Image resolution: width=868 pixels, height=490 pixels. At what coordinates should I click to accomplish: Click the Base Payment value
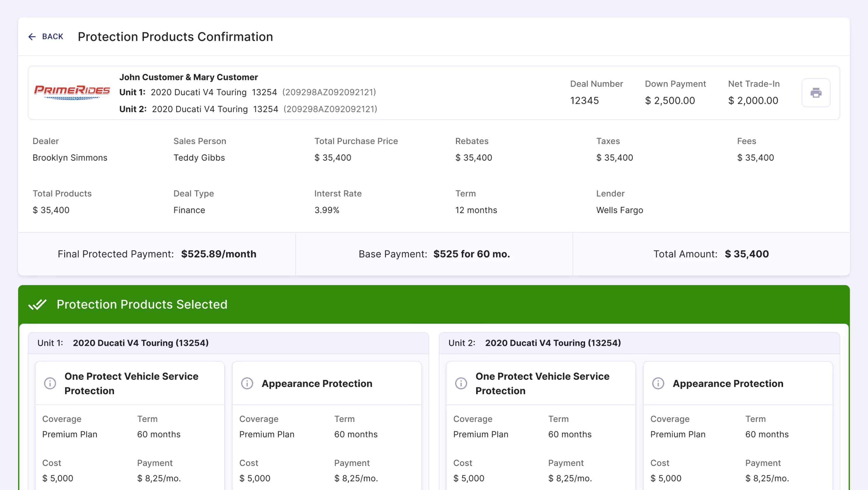(x=471, y=254)
